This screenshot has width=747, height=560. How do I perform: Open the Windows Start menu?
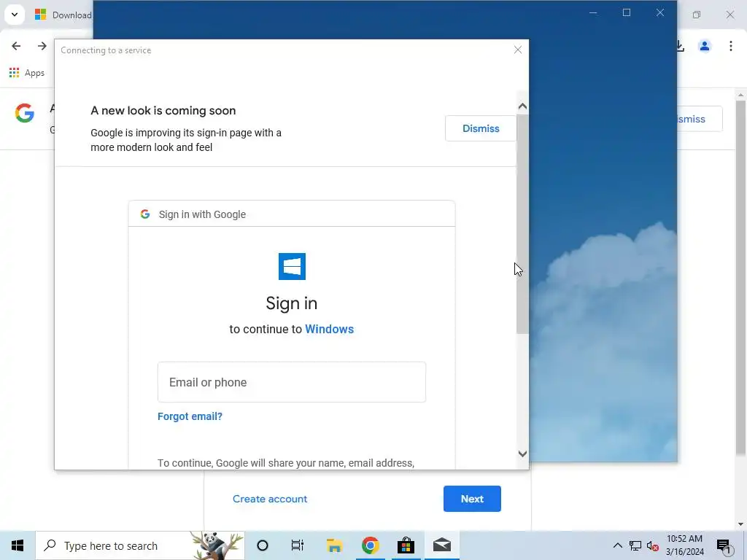click(18, 545)
